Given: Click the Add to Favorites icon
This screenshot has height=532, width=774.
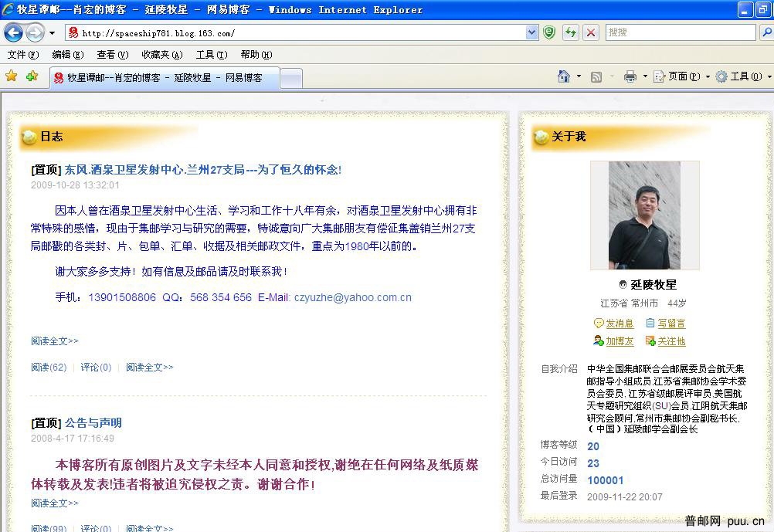Looking at the screenshot, I should point(32,76).
